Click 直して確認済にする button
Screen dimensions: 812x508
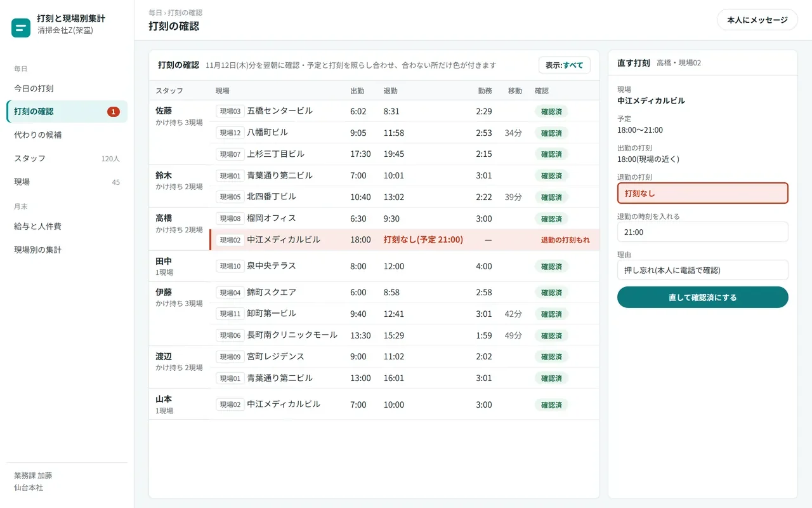click(703, 297)
